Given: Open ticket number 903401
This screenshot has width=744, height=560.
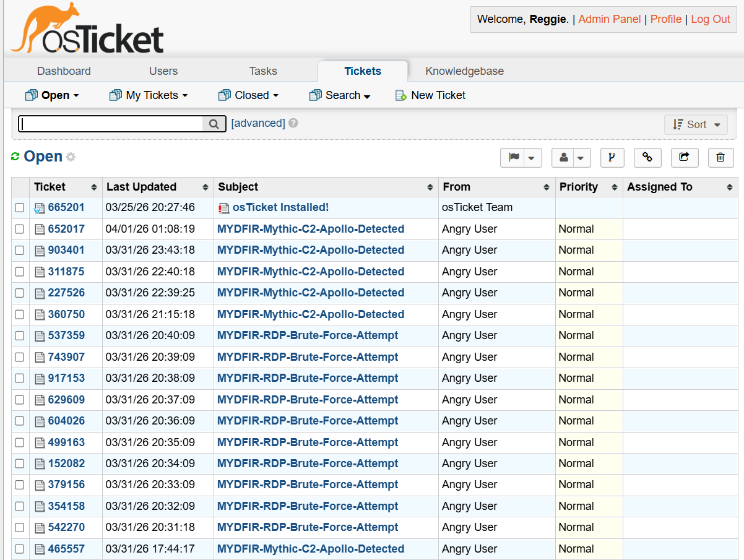Looking at the screenshot, I should [x=66, y=250].
